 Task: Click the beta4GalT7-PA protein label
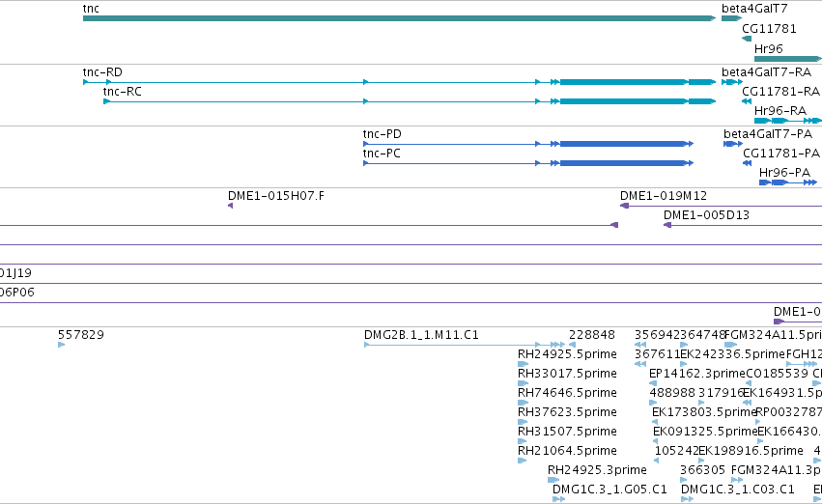pos(768,134)
